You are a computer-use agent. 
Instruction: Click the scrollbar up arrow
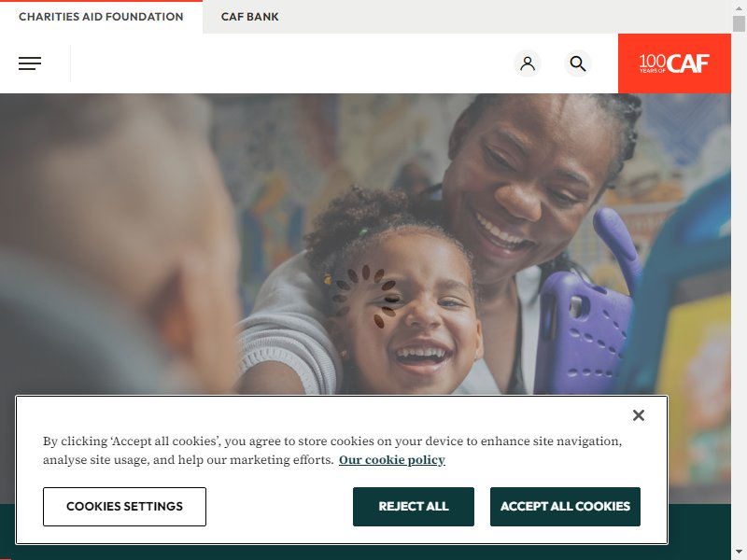739,6
